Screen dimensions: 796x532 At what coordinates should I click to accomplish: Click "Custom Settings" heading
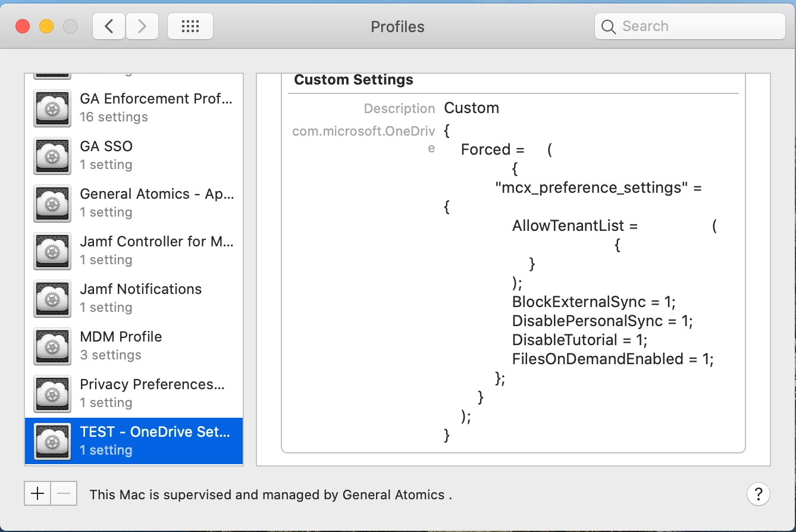click(x=353, y=80)
